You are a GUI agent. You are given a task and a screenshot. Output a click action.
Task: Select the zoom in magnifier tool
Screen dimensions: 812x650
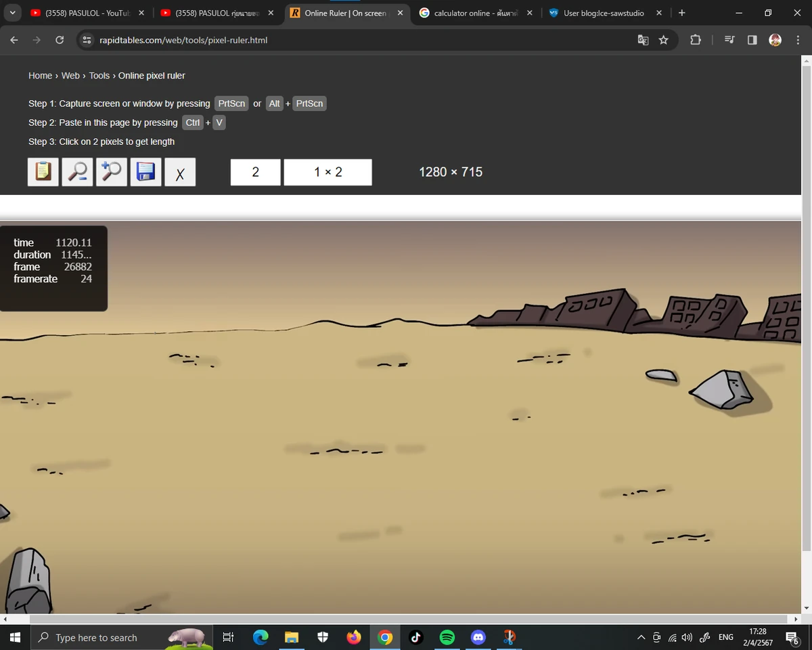[111, 171]
